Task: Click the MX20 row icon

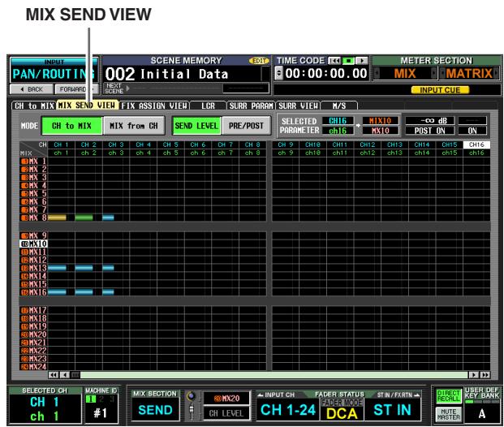Action: tap(24, 334)
